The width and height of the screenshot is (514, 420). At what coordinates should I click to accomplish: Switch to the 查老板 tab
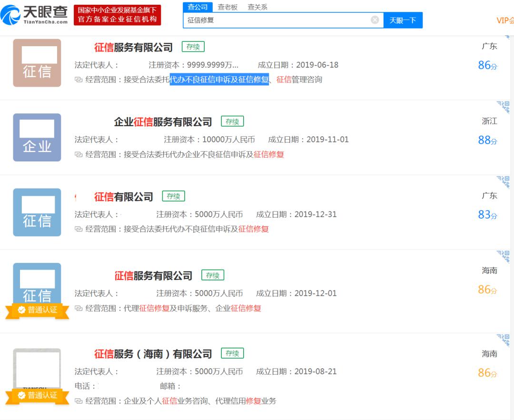227,7
